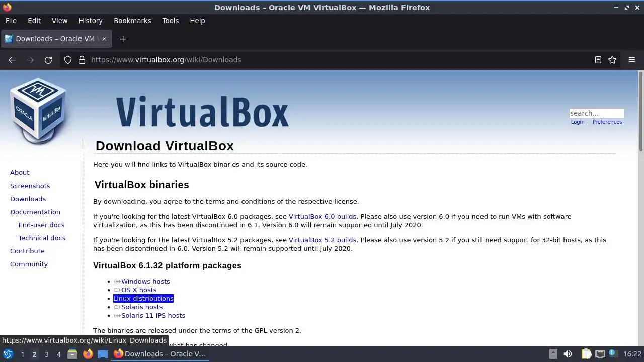The image size is (644, 362).
Task: Click the VirtualBox cube logo
Action: point(38,111)
